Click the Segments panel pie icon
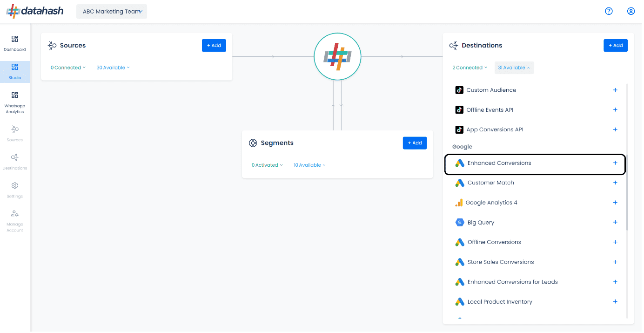Viewport: 644px width, 333px height. point(253,143)
